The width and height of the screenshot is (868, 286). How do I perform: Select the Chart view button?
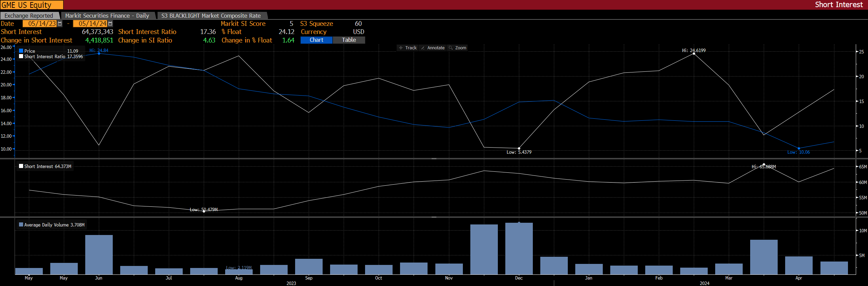317,40
